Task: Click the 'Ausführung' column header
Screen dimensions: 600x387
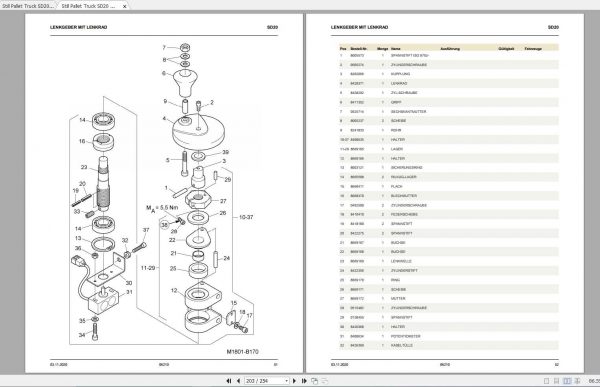Action: pos(450,49)
